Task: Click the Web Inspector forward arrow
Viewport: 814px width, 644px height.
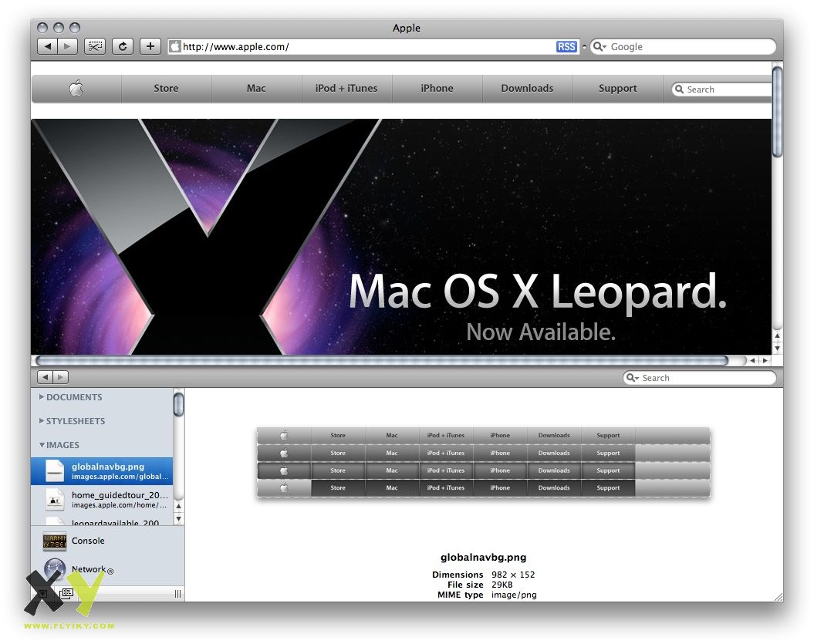Action: click(x=61, y=377)
